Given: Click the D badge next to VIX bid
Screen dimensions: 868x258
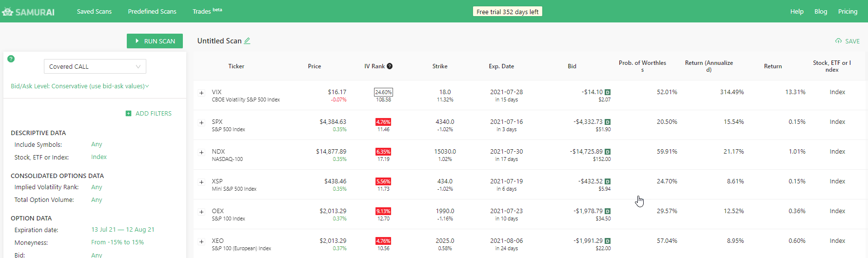Looking at the screenshot, I should point(608,92).
